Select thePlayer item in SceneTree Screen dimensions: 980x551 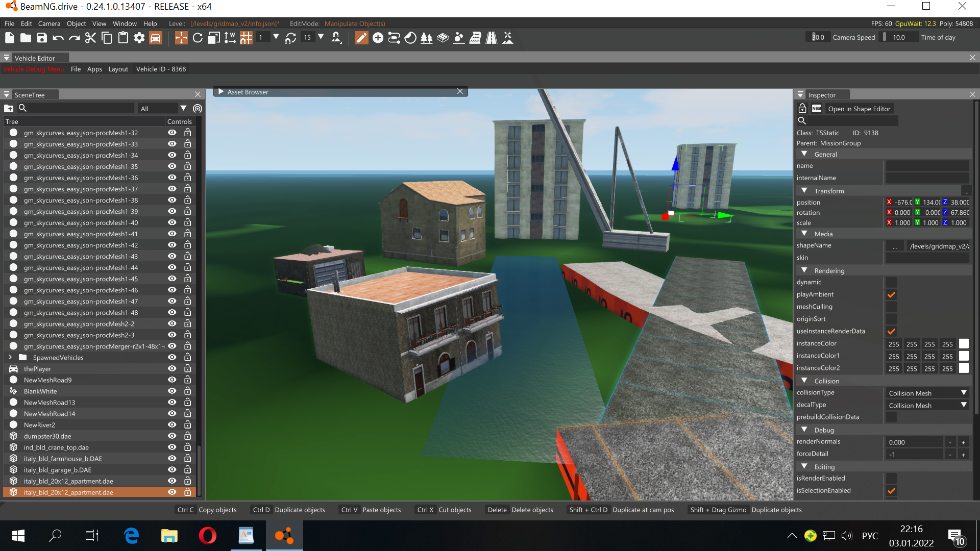point(37,369)
